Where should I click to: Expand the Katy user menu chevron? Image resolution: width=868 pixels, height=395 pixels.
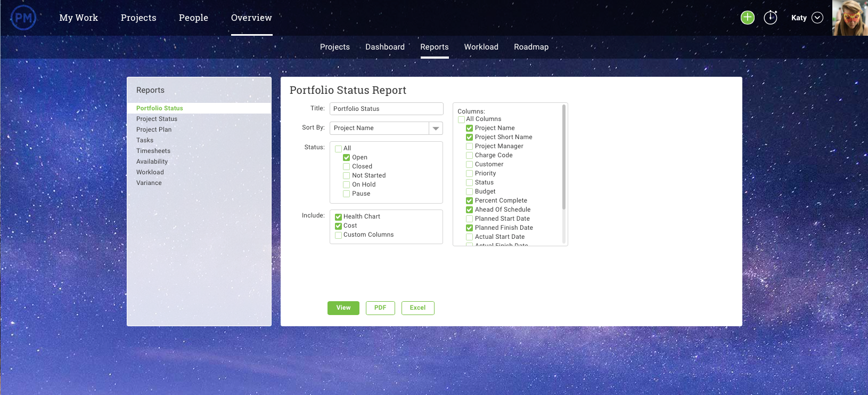(817, 18)
